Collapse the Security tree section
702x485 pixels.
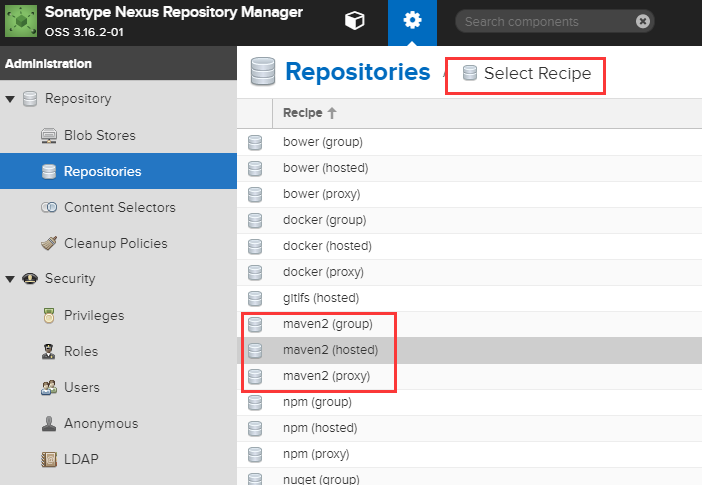pos(10,279)
